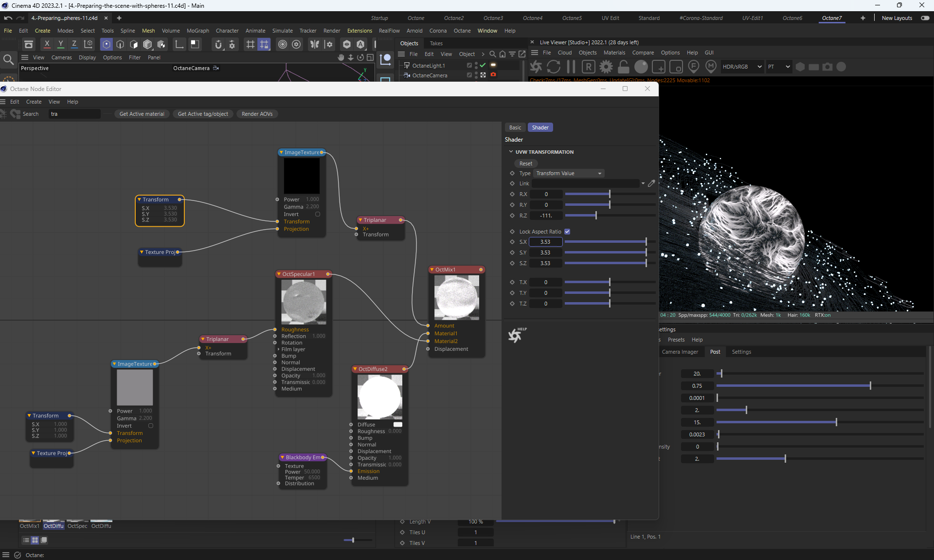Click the pick focus F icon
Image resolution: width=934 pixels, height=560 pixels.
[694, 67]
